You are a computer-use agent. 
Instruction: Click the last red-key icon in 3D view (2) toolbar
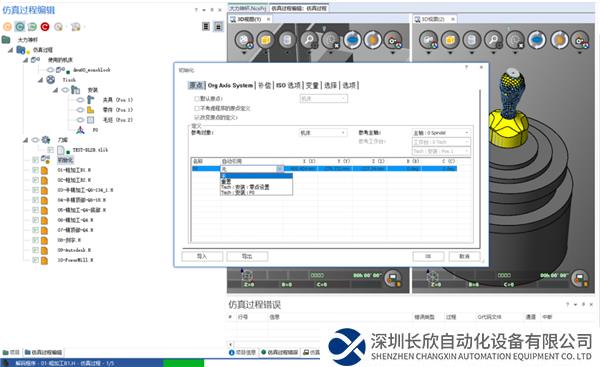(x=580, y=39)
